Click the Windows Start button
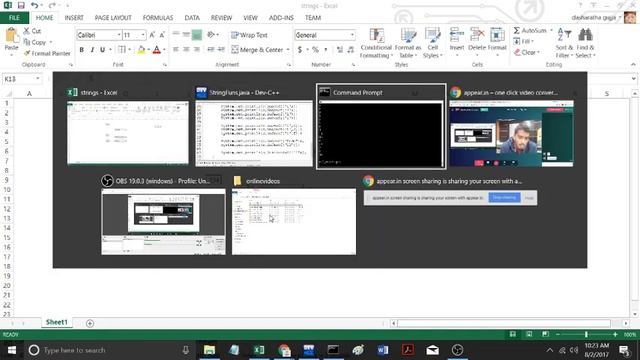The width and height of the screenshot is (640, 360). tap(12, 350)
